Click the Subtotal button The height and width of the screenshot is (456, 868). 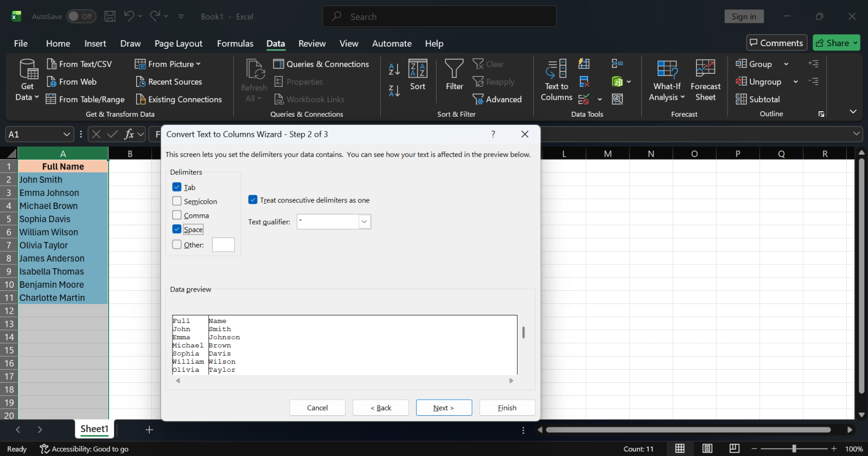pyautogui.click(x=758, y=99)
